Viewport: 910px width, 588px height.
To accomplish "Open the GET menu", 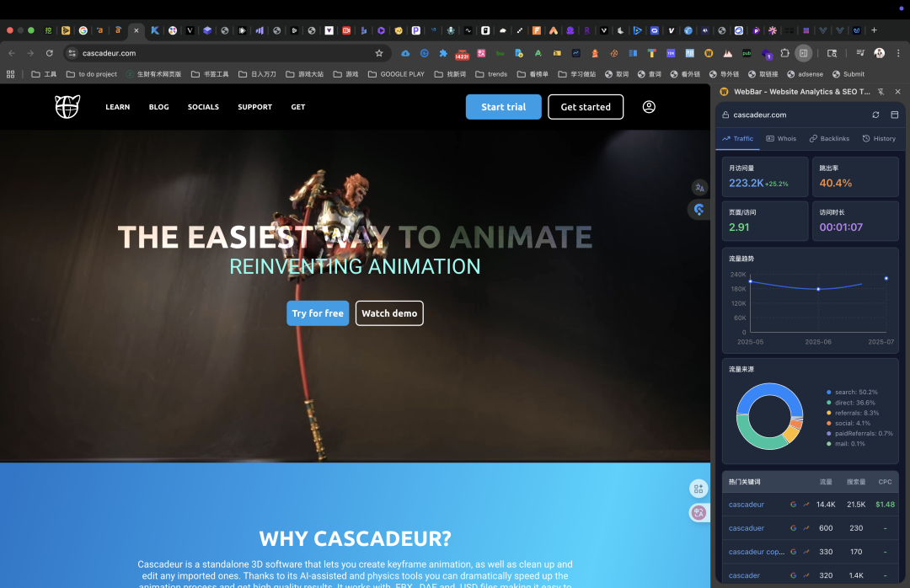I will click(x=297, y=107).
